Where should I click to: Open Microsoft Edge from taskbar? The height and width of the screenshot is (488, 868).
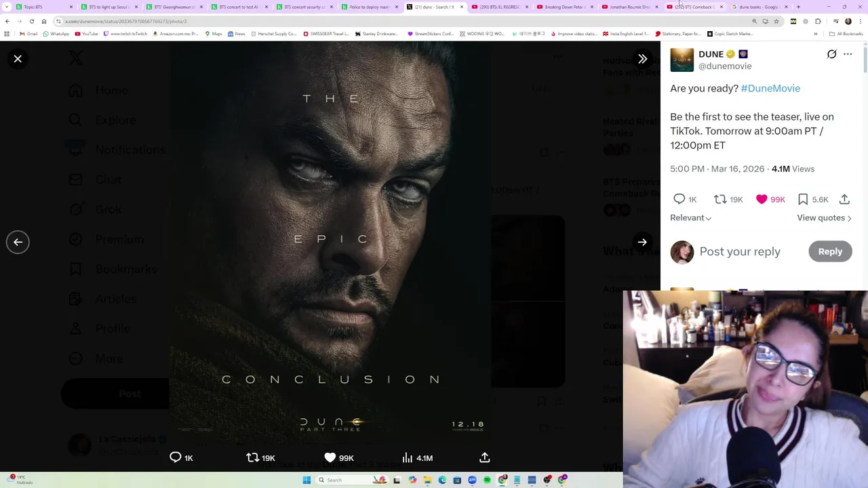click(442, 480)
